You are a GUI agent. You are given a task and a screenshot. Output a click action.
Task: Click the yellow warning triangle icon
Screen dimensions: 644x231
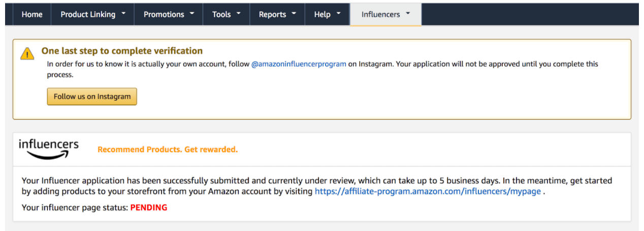(27, 53)
